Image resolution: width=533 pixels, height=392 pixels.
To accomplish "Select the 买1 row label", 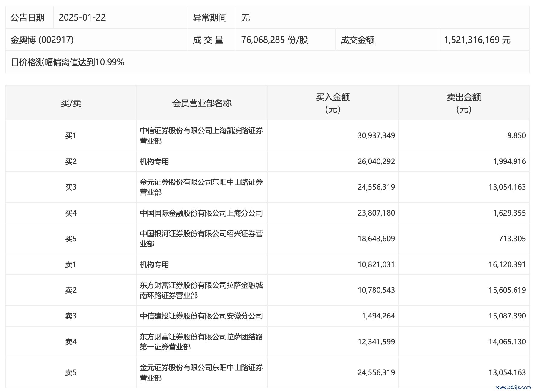I will tap(71, 136).
